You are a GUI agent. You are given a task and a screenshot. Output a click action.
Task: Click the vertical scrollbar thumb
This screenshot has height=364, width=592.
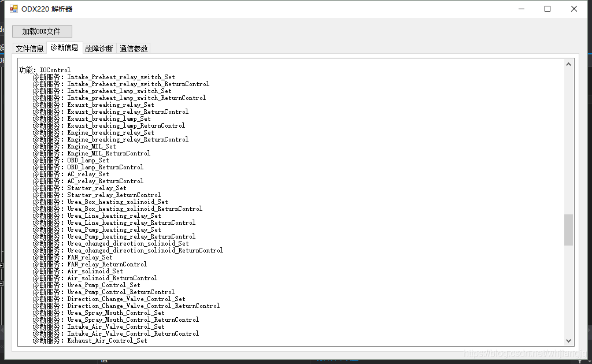569,230
